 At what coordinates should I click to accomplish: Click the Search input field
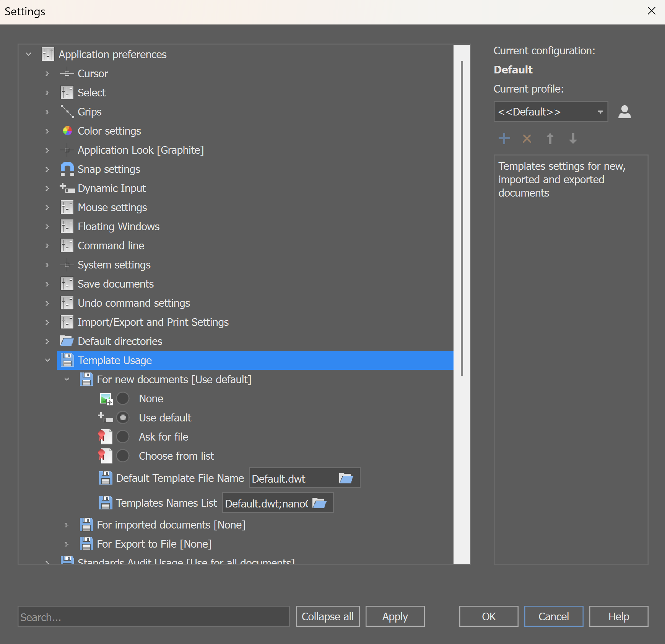(154, 616)
